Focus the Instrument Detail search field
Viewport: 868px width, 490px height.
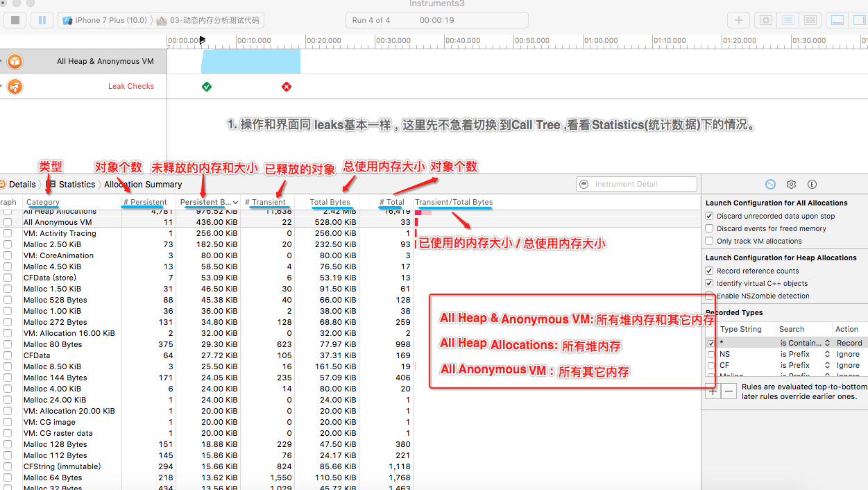point(636,184)
